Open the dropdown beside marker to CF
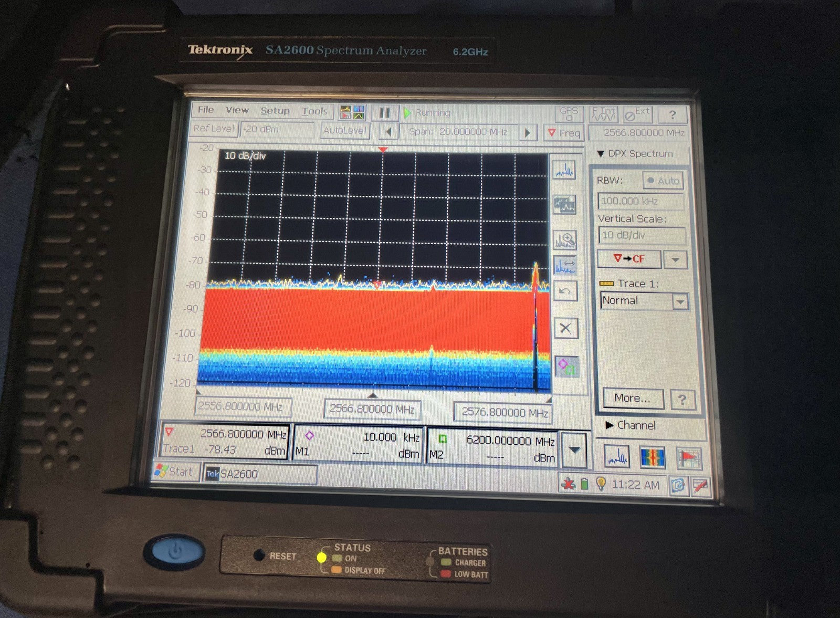 pos(676,260)
